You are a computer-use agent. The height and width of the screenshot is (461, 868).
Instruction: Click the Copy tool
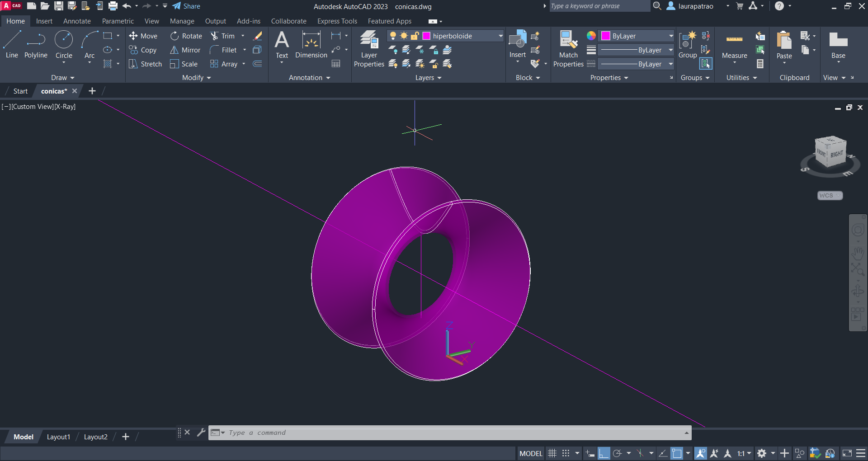tap(143, 50)
